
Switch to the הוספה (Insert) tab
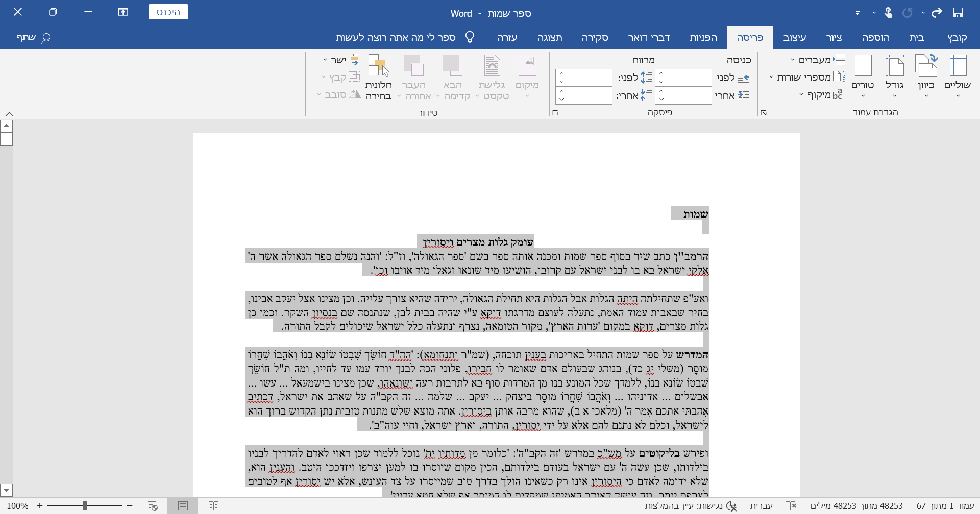coord(875,37)
